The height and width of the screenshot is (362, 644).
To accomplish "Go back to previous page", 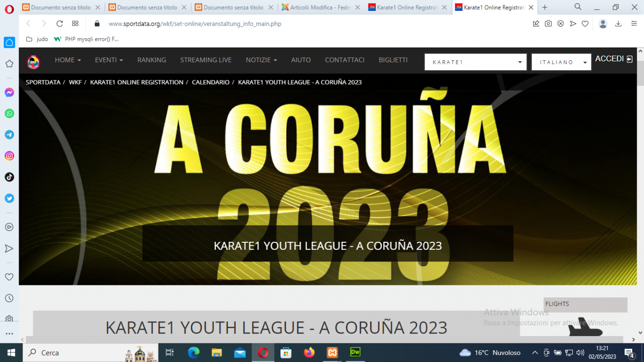I will (28, 24).
